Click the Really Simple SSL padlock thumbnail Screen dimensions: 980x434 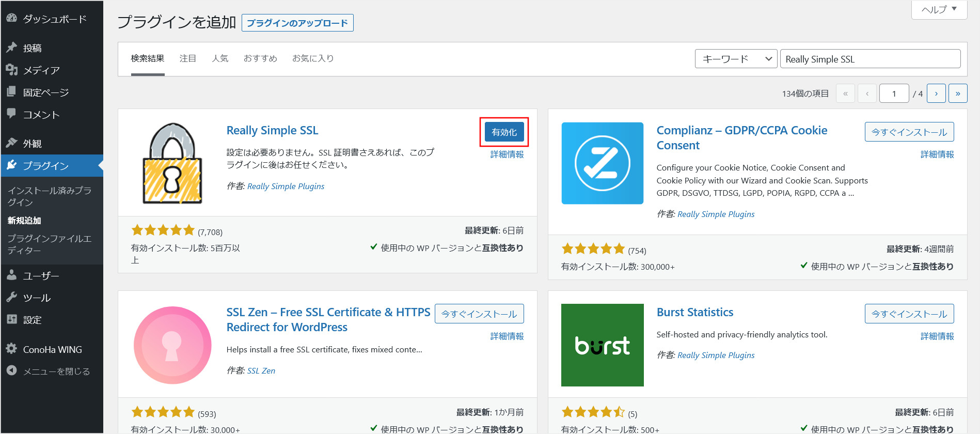click(172, 163)
